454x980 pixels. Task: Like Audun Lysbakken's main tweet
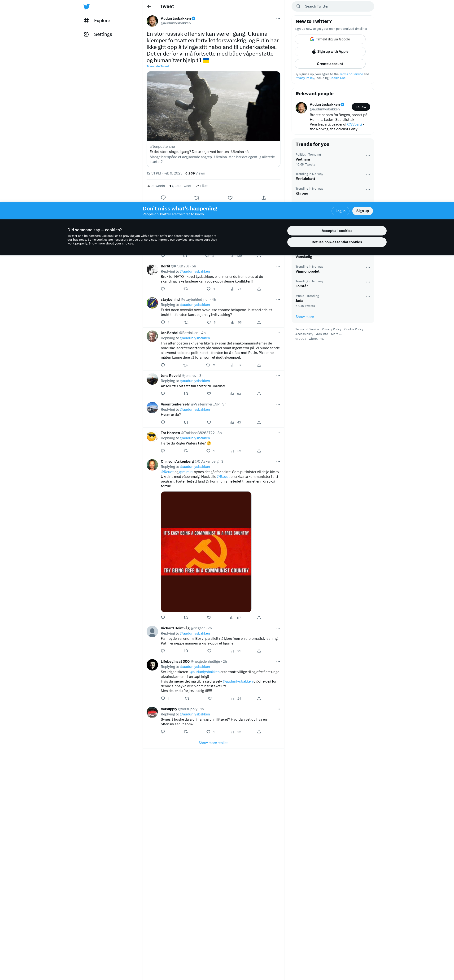[230, 198]
